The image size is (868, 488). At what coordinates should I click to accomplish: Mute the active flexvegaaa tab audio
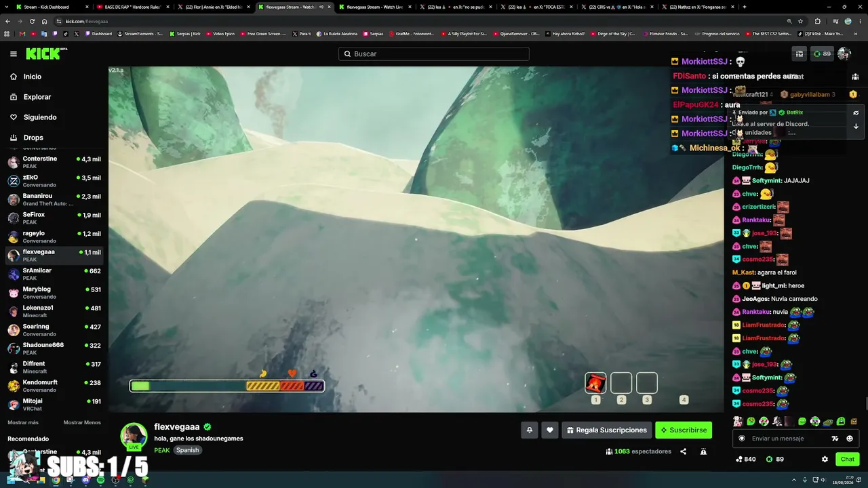click(x=321, y=7)
